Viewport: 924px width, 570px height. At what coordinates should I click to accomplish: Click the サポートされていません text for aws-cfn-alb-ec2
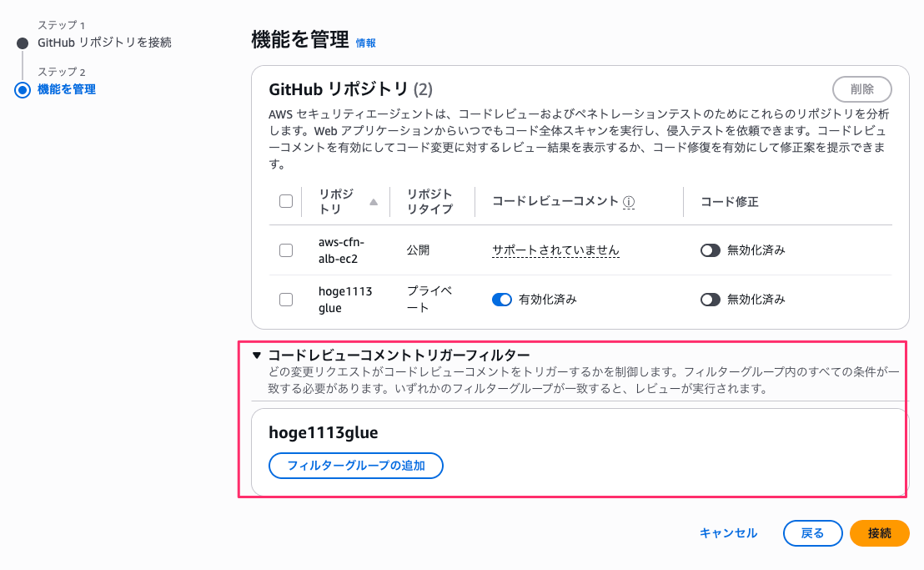[555, 250]
